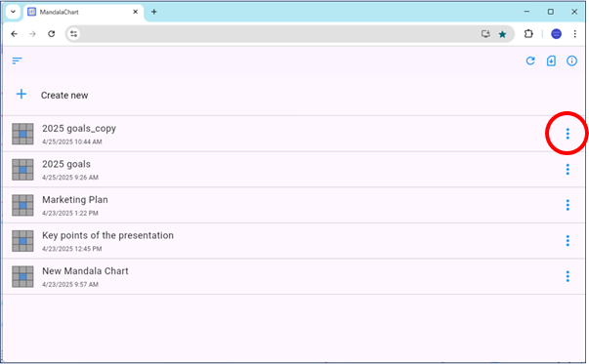Image resolution: width=589 pixels, height=364 pixels.
Task: Minimize the browser window
Action: tap(526, 12)
